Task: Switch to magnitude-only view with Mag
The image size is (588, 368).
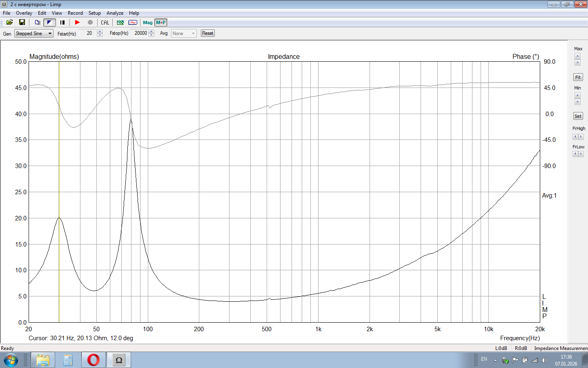Action: click(x=148, y=22)
